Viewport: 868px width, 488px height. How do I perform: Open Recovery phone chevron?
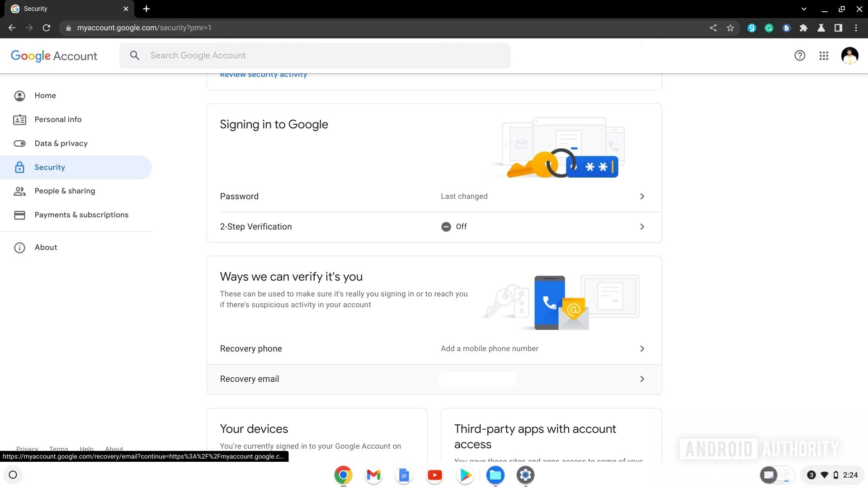click(642, 348)
